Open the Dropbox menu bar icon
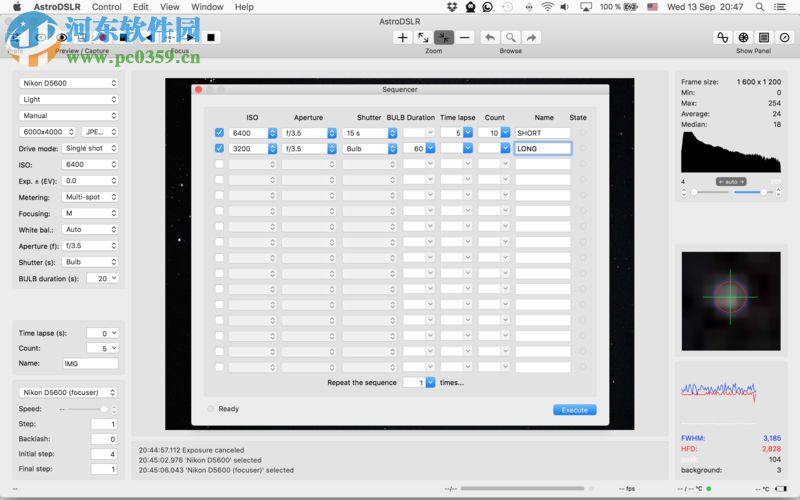800x500 pixels. 452,7
